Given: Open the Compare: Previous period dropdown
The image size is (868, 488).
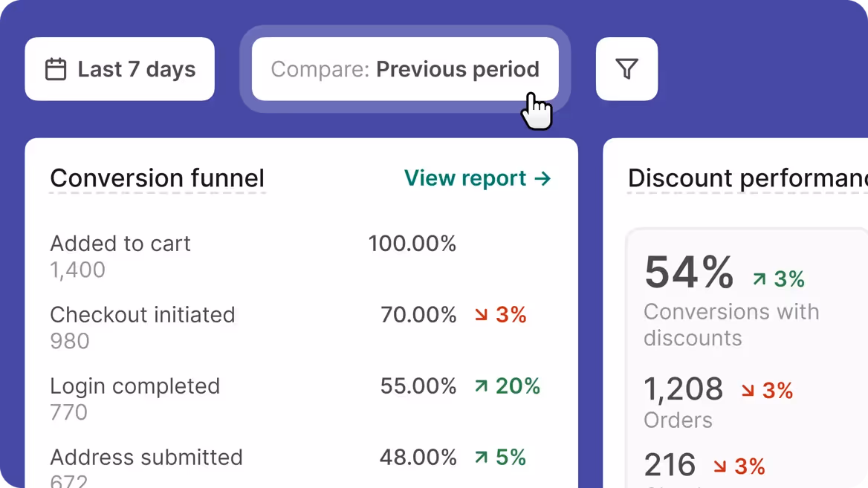Looking at the screenshot, I should coord(405,69).
